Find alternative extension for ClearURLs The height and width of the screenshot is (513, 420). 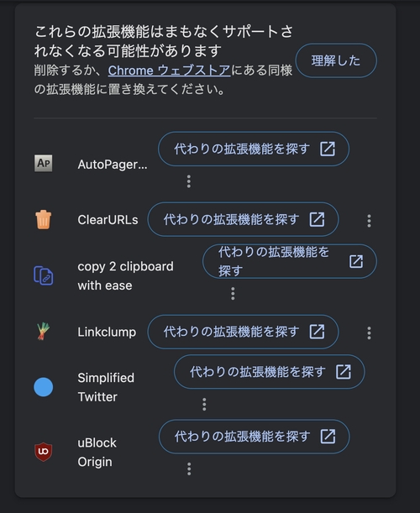tap(243, 219)
